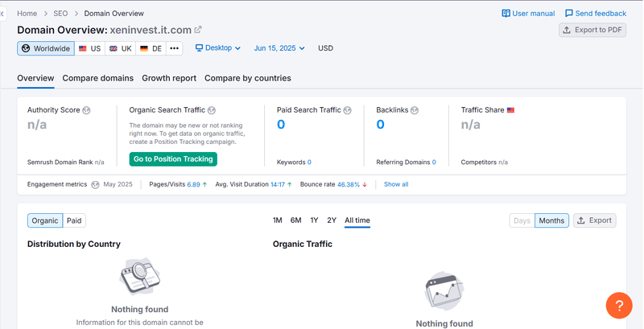
Task: Click the desktop monitor icon in device selector
Action: (x=199, y=48)
